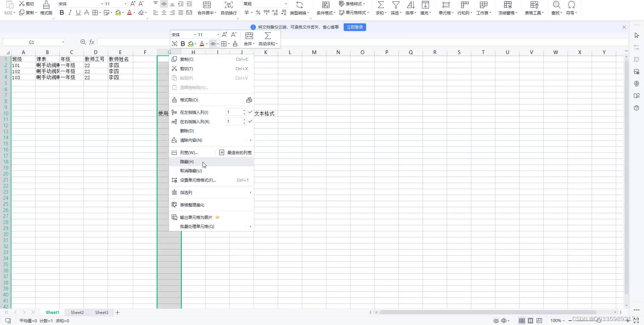Click the help question mark in right sidebar
The image size is (644, 325).
click(x=637, y=108)
